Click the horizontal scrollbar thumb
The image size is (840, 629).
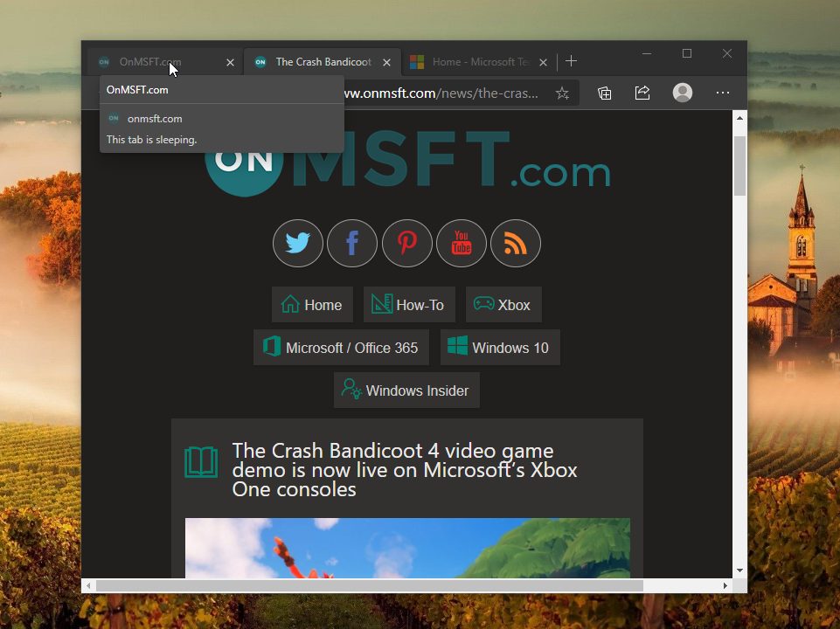[x=370, y=585]
